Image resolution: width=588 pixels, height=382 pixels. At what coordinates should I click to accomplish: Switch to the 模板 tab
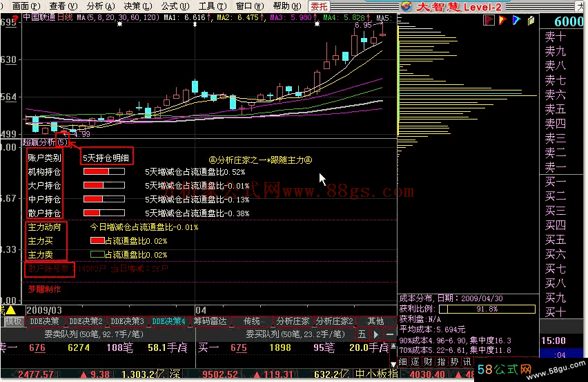tap(13, 321)
